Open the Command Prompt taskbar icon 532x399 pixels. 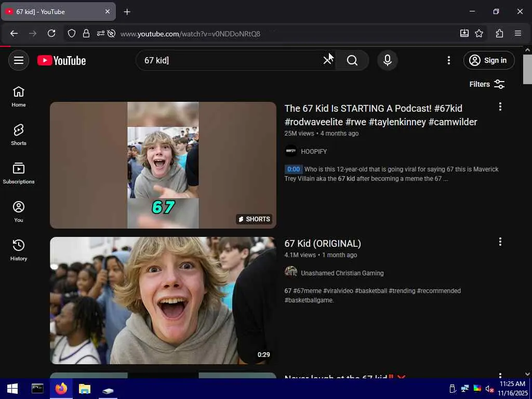tap(37, 389)
